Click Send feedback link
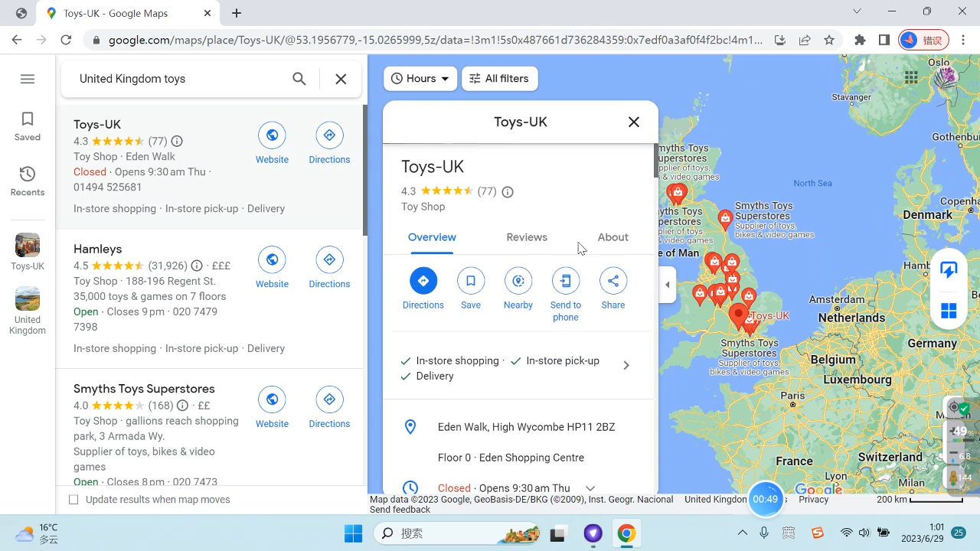980x551 pixels. click(400, 510)
